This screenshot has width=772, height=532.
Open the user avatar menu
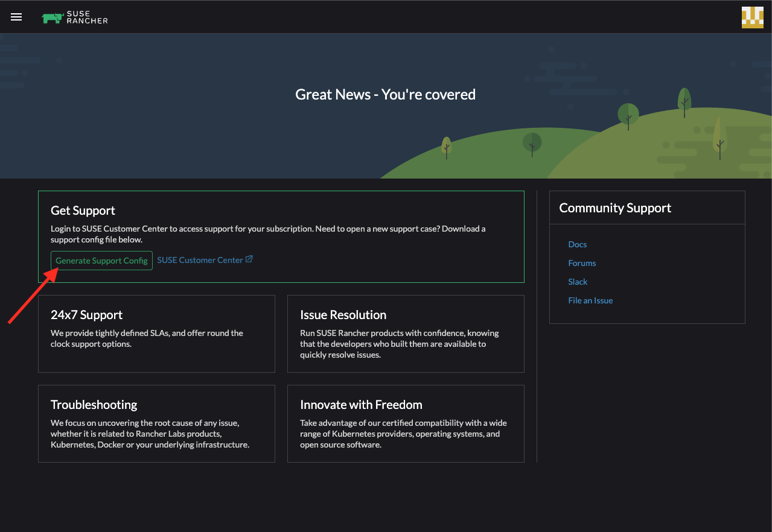(x=752, y=17)
